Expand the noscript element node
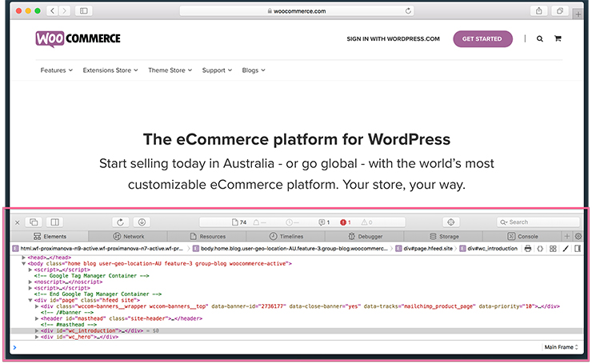This screenshot has height=364, width=592. coord(30,282)
